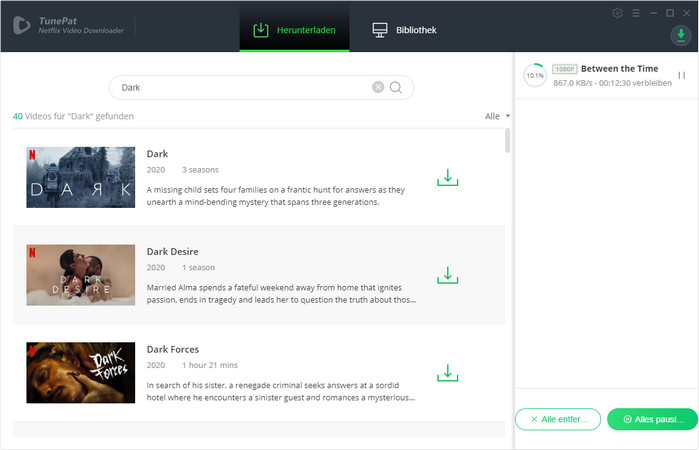The height and width of the screenshot is (450, 699).
Task: Close the TunePat window
Action: point(687,13)
